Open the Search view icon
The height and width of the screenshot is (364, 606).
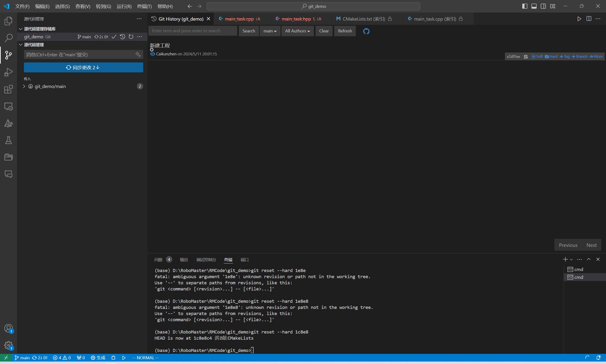point(8,38)
